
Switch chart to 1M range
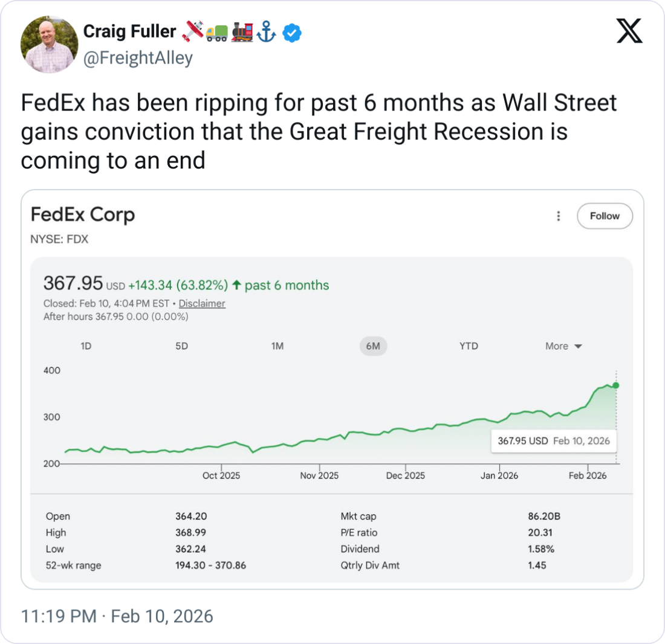tap(277, 346)
